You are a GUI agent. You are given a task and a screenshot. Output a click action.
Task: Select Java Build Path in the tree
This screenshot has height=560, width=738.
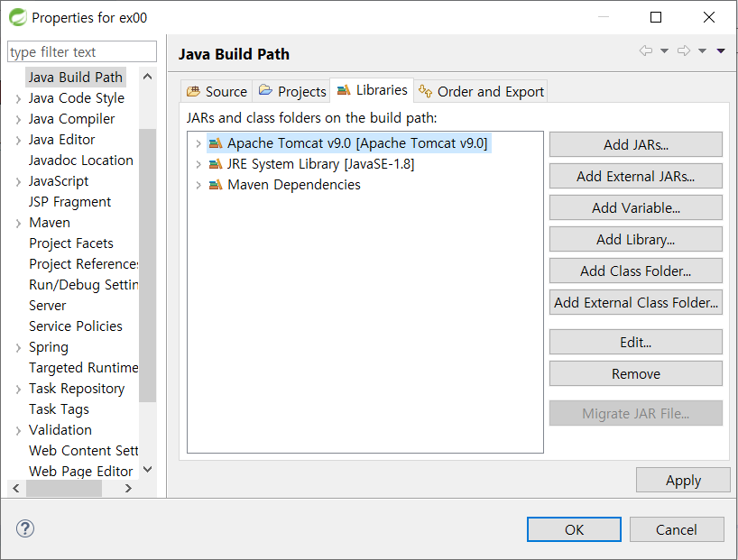point(75,78)
